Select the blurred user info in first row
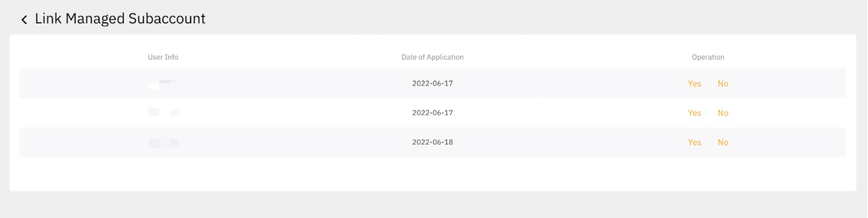868x218 pixels. [163, 84]
